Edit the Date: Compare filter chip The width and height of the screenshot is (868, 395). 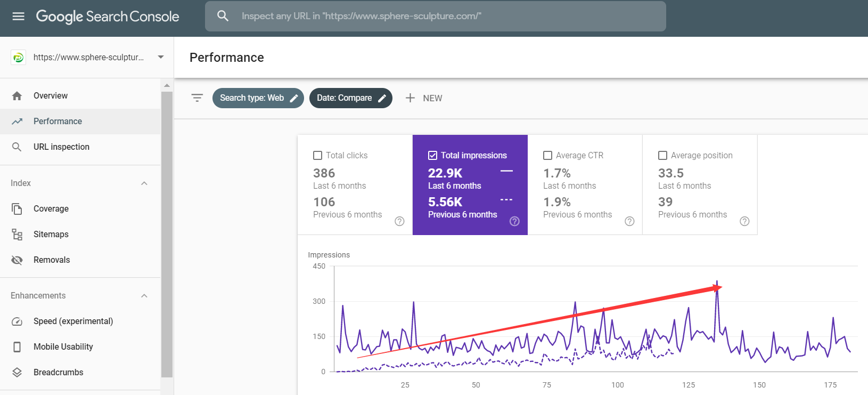click(351, 98)
